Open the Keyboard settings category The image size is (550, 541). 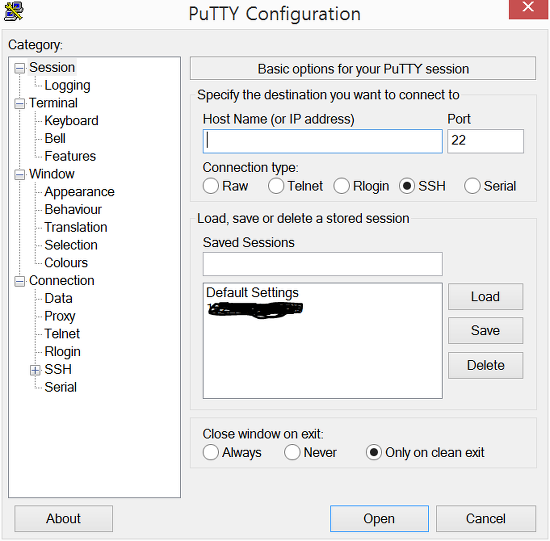coord(71,121)
